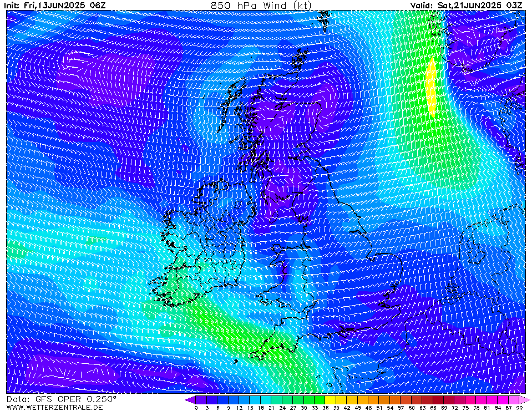Viewport: 532px width, 411px height.
Task: Click the '75' value on the legend
Action: 466,408
